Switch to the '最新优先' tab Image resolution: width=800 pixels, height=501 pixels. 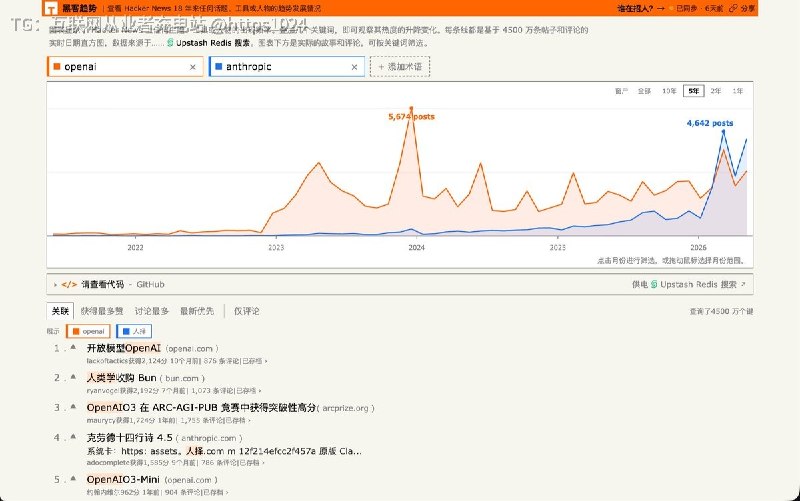click(x=196, y=311)
